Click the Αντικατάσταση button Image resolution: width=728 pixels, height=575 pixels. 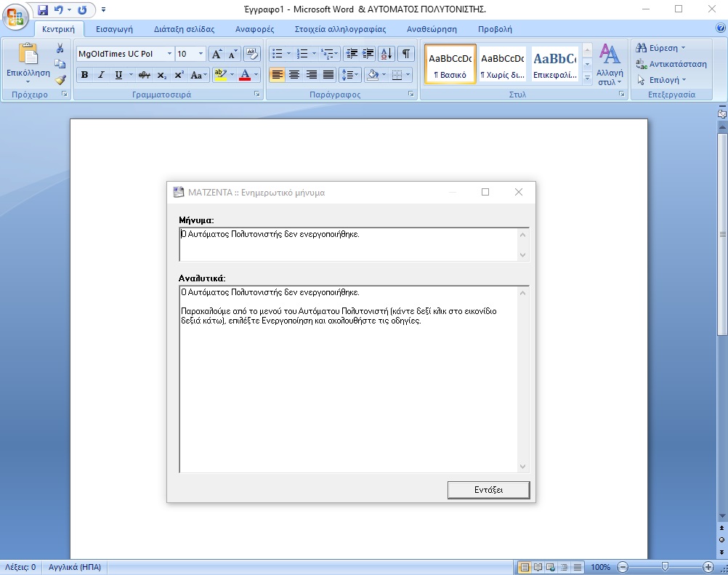pos(671,64)
